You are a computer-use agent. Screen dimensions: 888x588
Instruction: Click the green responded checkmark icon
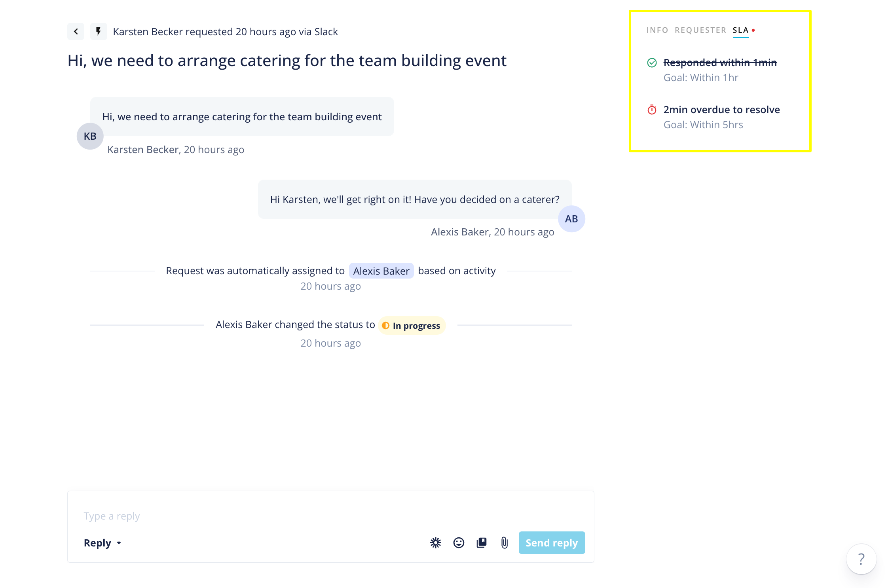(x=652, y=63)
